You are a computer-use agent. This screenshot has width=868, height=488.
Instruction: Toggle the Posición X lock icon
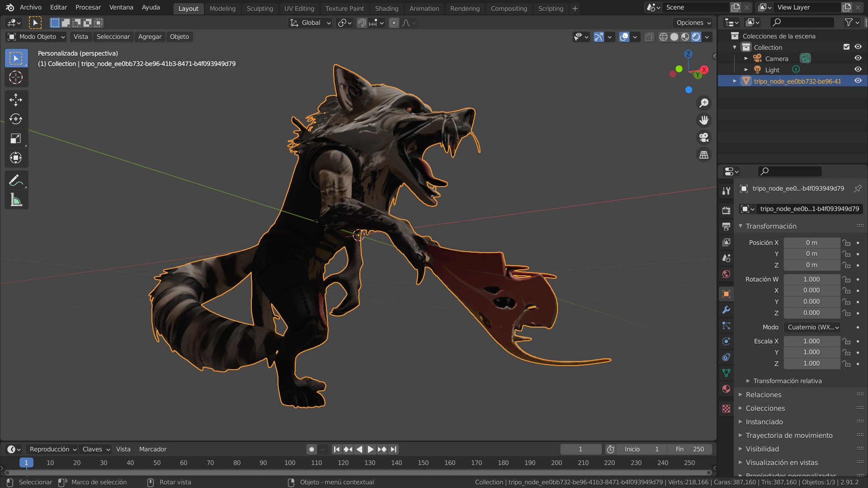point(846,243)
